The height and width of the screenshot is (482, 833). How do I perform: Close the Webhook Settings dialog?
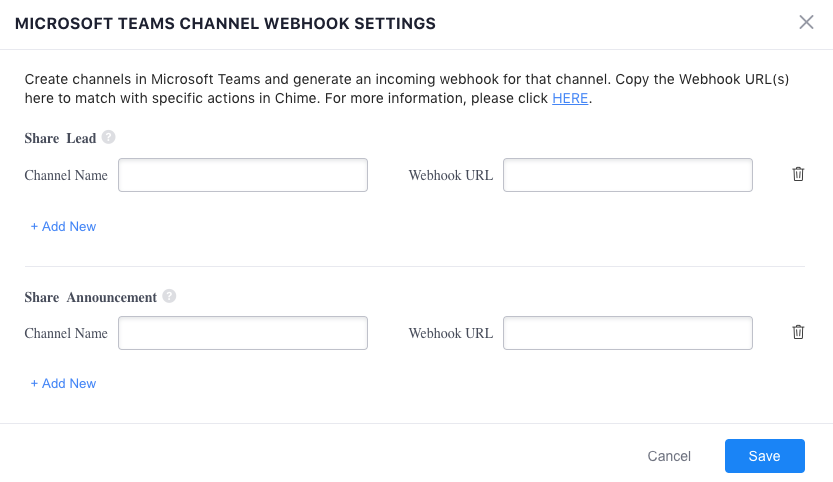(x=806, y=23)
